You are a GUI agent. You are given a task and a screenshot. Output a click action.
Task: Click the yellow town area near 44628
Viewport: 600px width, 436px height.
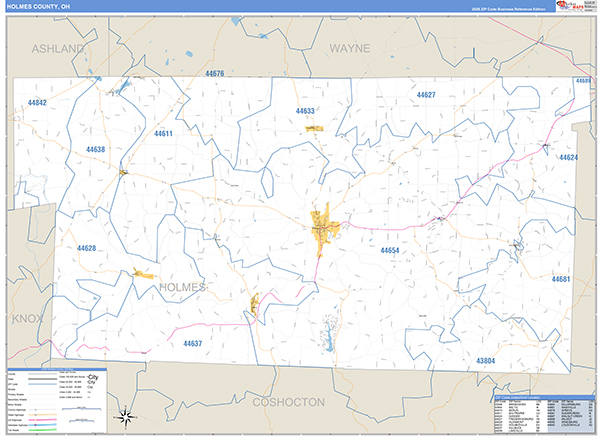[x=143, y=274]
